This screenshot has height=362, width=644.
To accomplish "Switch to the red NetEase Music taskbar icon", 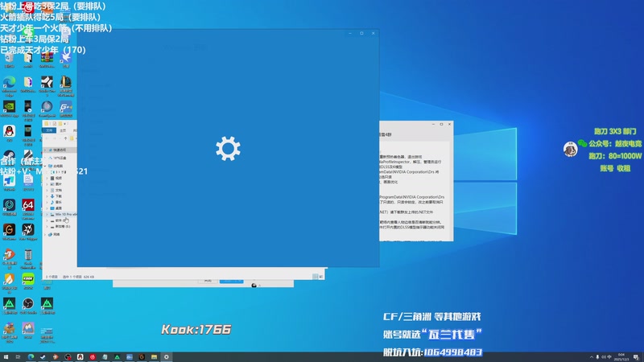I will [93, 357].
